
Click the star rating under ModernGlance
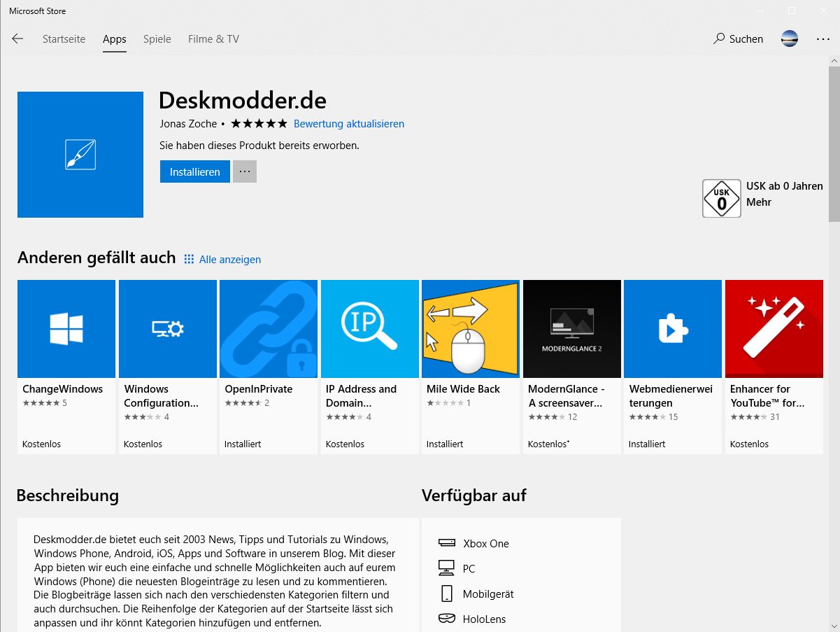547,417
